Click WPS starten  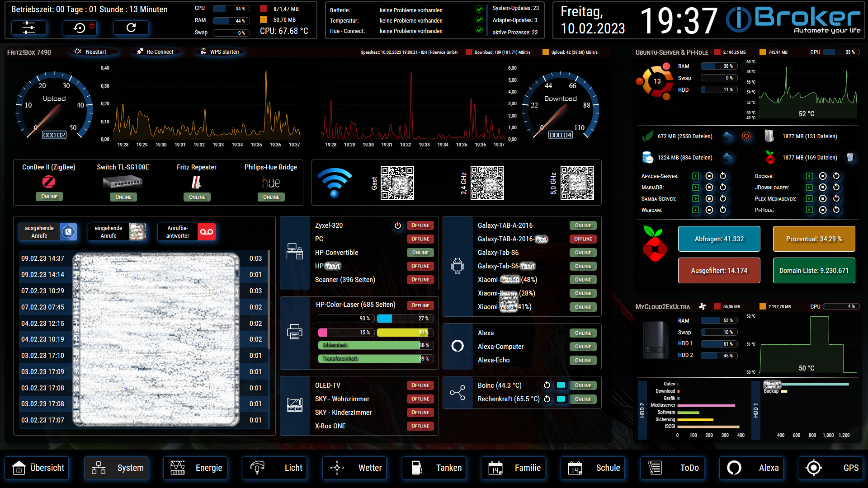click(x=220, y=52)
